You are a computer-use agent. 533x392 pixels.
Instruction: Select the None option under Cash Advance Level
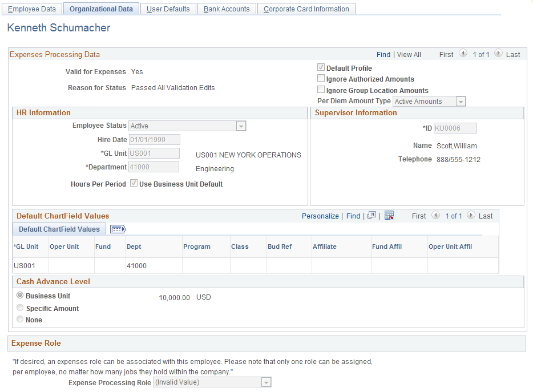click(20, 320)
